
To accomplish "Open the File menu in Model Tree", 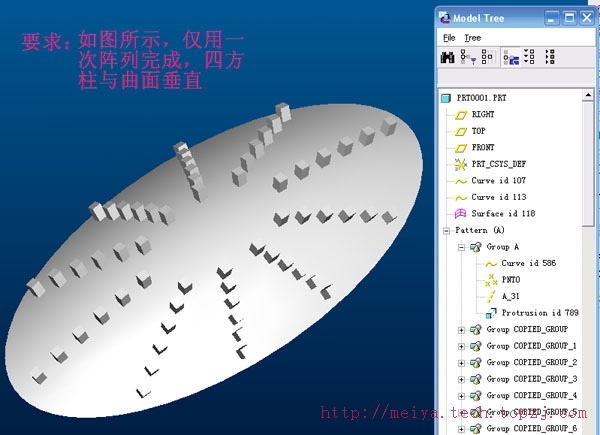I will tap(449, 38).
